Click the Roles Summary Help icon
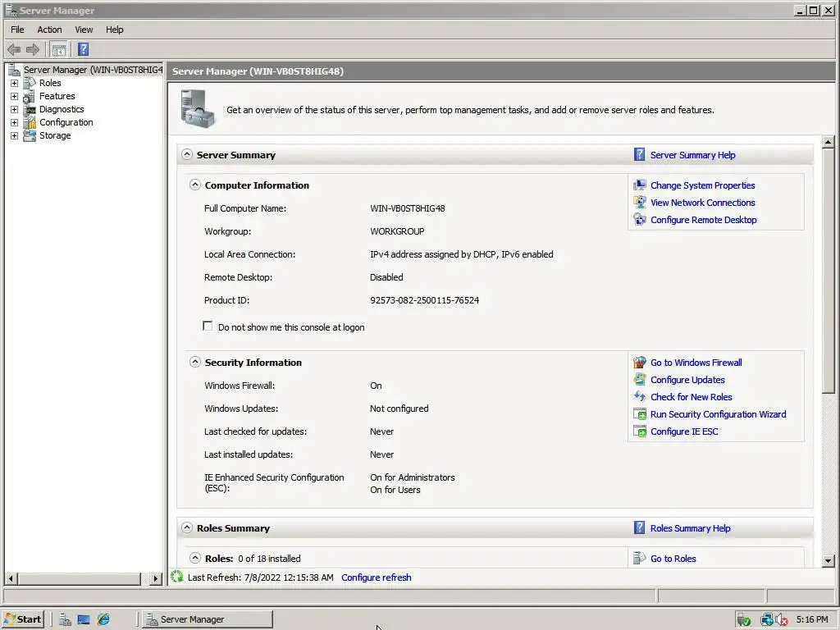 tap(640, 528)
